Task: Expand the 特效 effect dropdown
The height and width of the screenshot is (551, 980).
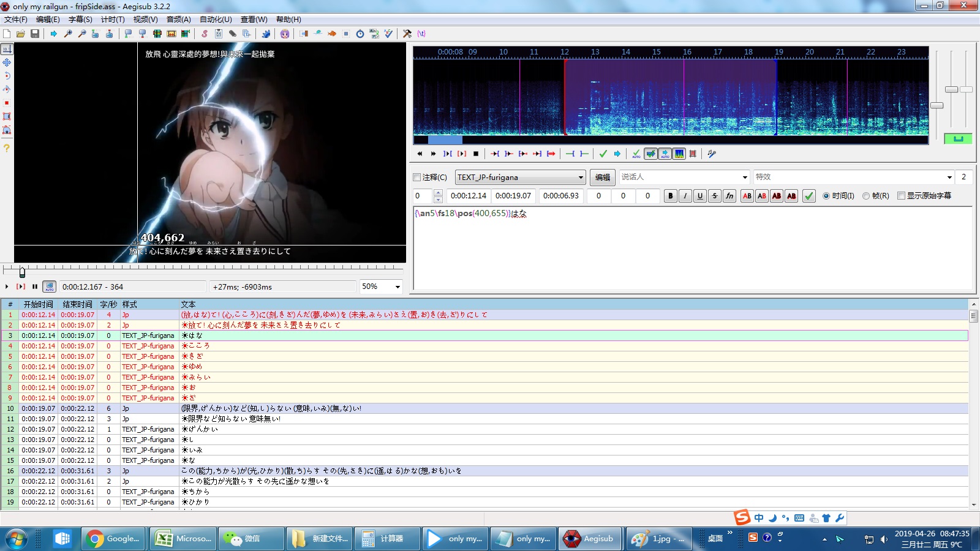Action: click(x=949, y=178)
